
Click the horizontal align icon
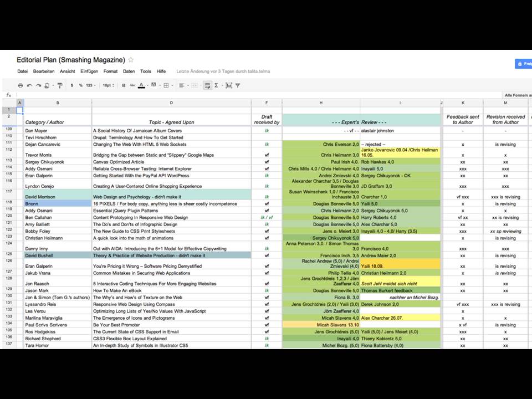pos(182,85)
